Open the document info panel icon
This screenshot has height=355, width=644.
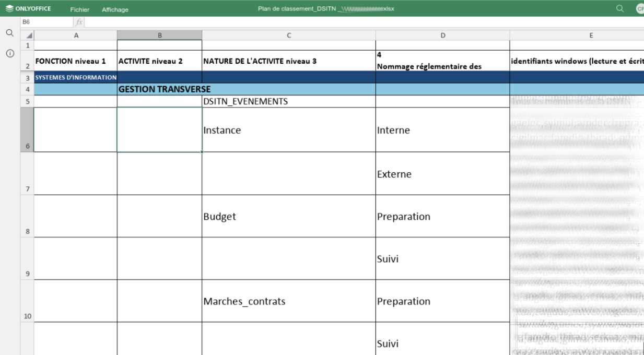pos(9,53)
